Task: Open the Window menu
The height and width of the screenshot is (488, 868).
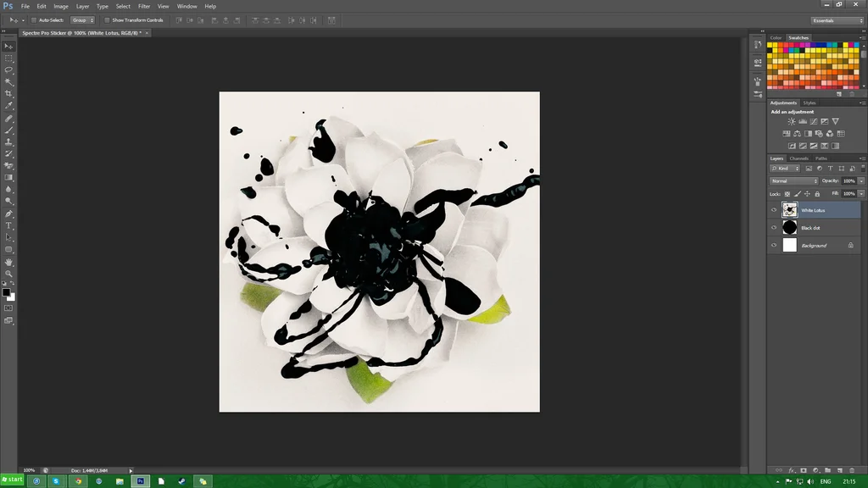Action: (x=186, y=6)
